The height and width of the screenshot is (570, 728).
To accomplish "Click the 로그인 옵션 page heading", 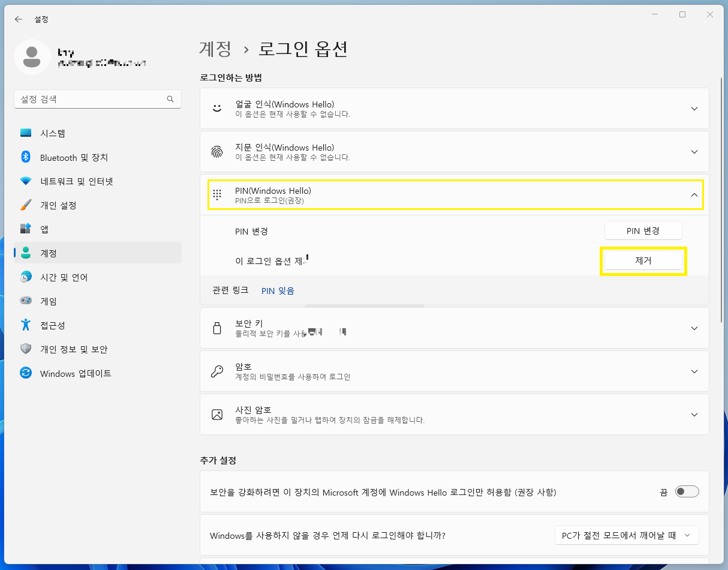I will (x=303, y=49).
